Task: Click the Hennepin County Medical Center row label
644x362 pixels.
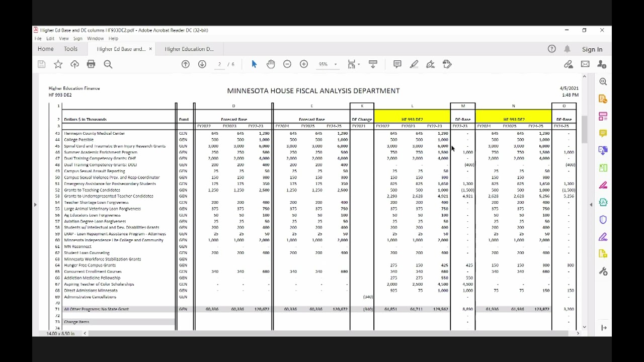Action: pyautogui.click(x=94, y=133)
